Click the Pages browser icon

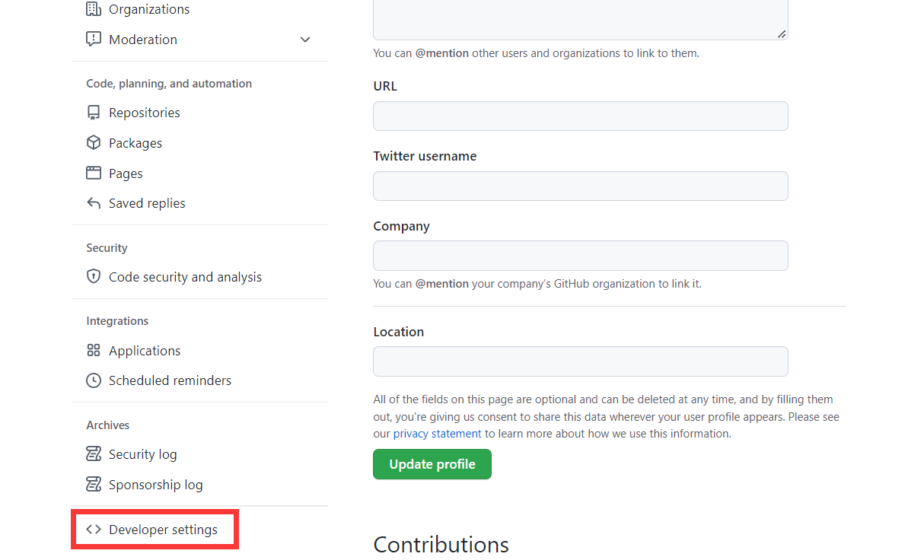point(94,173)
